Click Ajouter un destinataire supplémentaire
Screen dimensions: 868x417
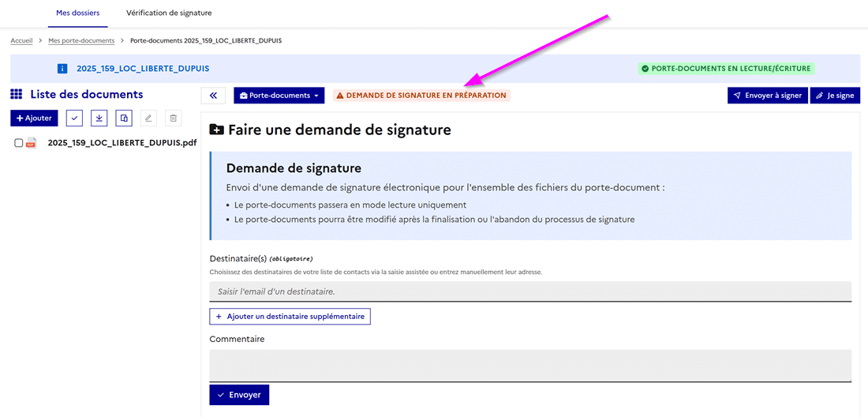(x=290, y=316)
